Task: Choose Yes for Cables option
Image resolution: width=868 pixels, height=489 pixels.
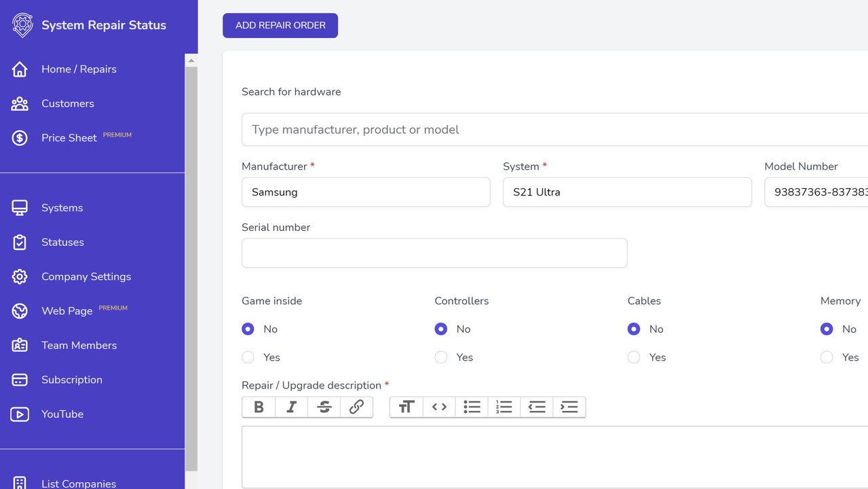Action: (x=634, y=357)
